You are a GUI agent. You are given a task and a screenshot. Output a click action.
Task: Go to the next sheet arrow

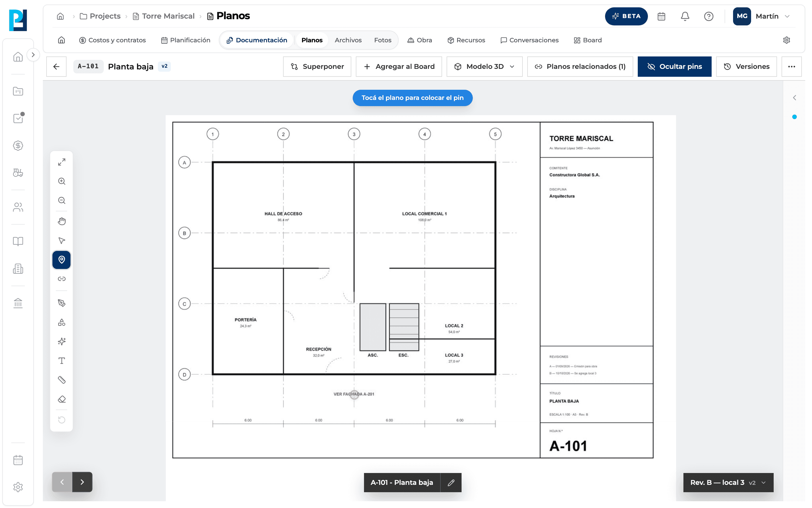point(82,482)
